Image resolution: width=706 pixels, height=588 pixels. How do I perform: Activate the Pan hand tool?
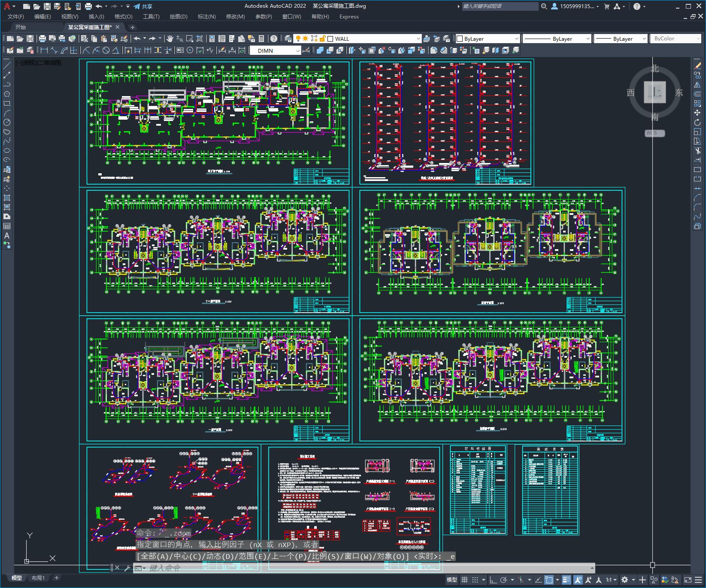click(x=170, y=39)
